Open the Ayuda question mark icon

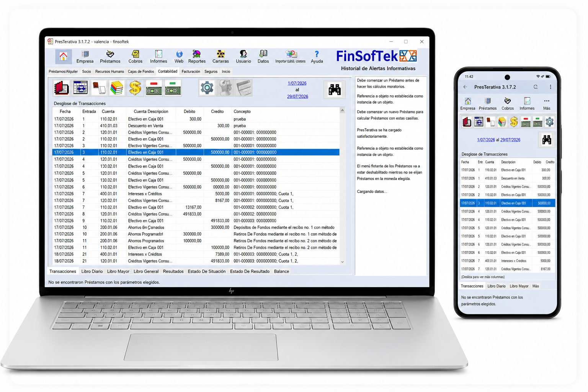click(x=317, y=57)
